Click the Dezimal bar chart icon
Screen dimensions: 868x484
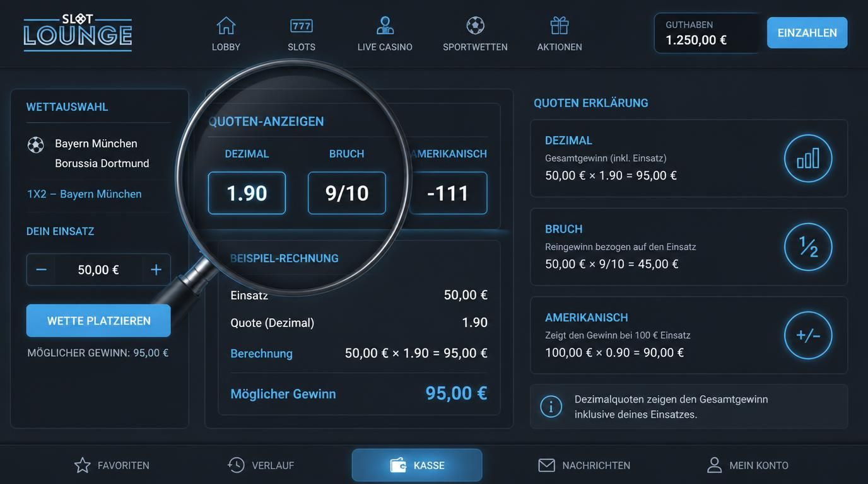tap(808, 158)
